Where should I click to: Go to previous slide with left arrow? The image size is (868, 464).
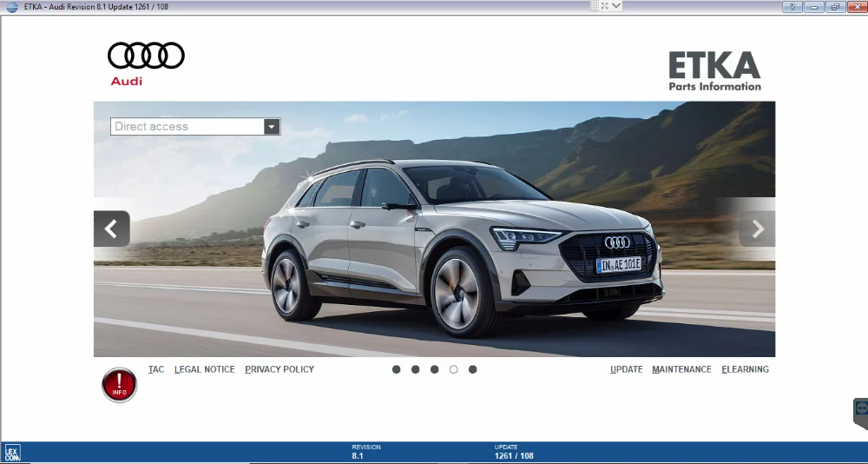click(112, 229)
